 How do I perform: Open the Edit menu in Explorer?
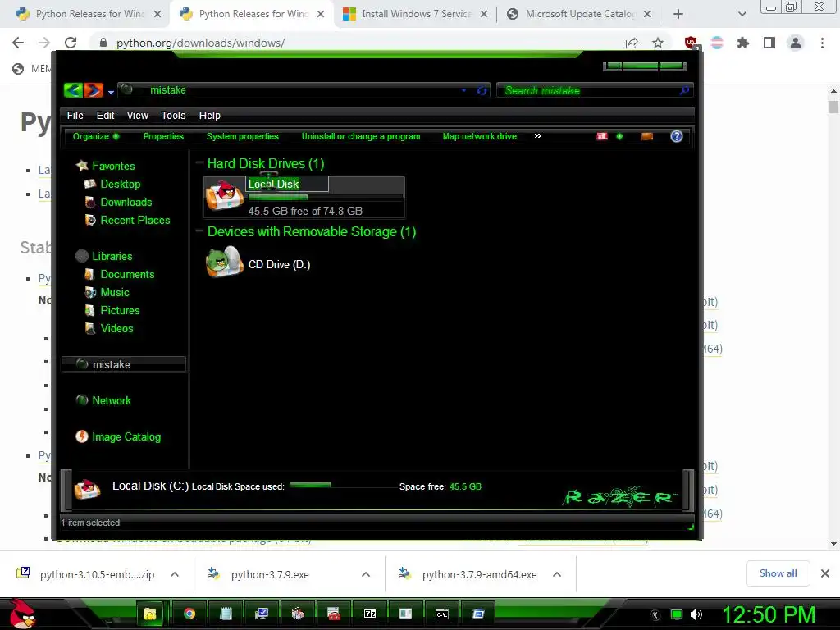(105, 115)
